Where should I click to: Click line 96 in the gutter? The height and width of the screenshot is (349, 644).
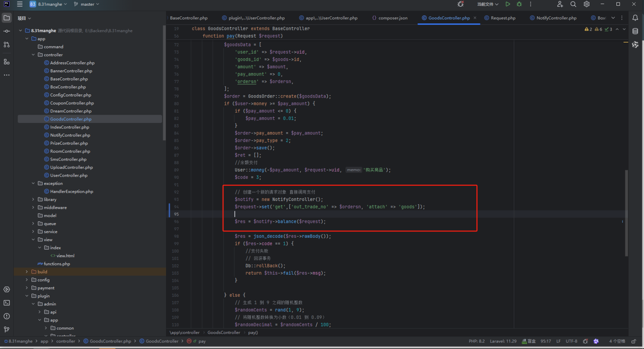(x=176, y=222)
